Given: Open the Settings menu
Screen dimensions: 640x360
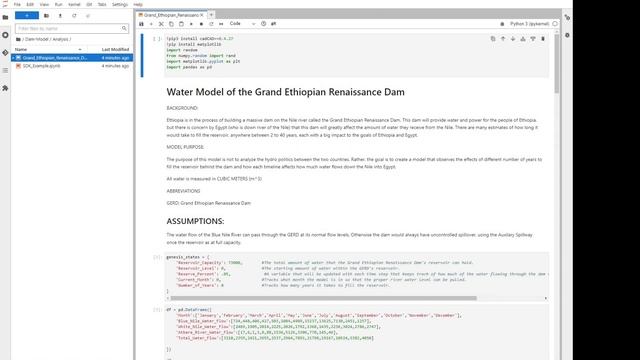Looking at the screenshot, I should coord(120,4).
